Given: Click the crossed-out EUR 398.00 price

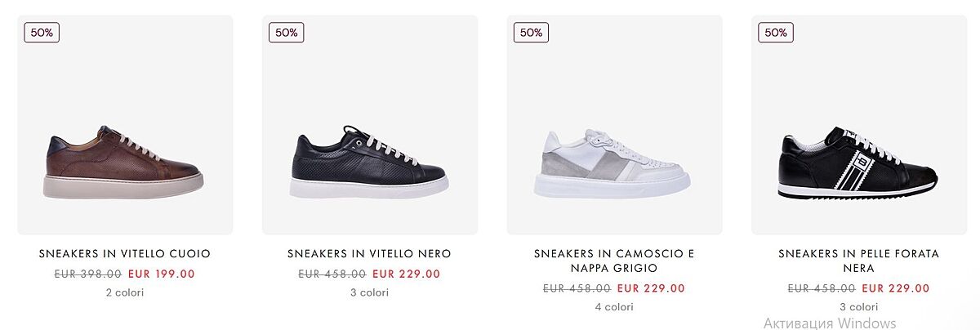Looking at the screenshot, I should pos(88,274).
